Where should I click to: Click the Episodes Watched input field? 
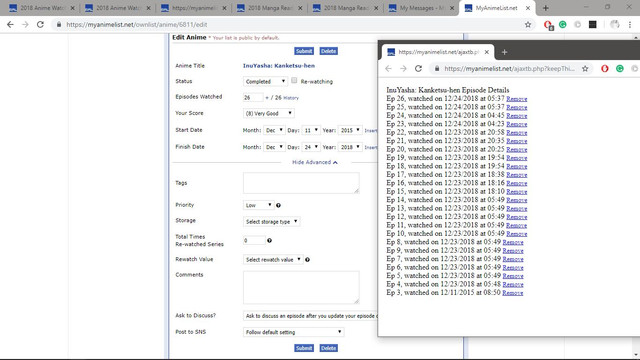point(253,98)
